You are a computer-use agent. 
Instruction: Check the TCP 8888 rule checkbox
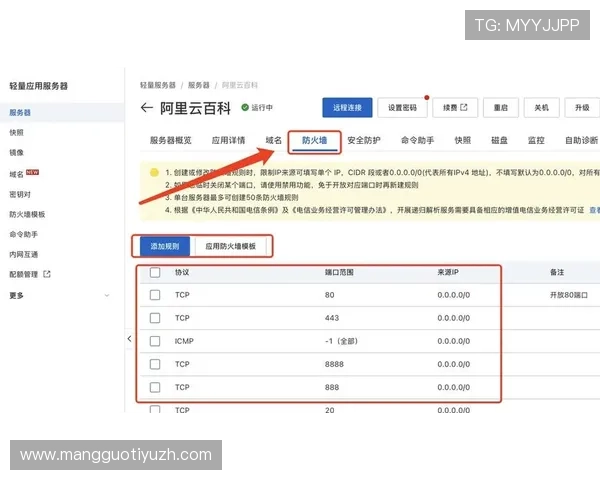pos(155,364)
